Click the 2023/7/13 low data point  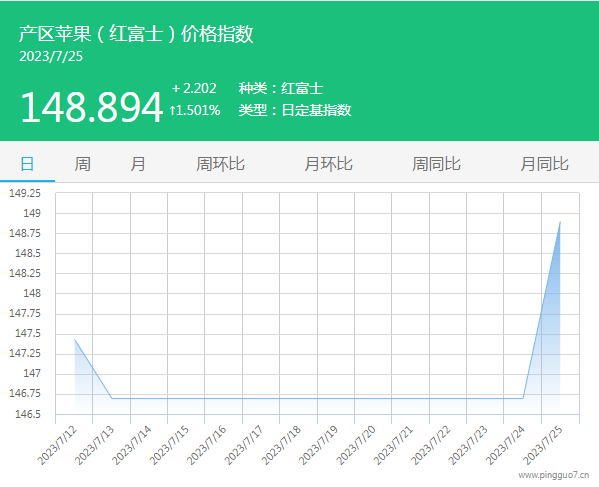[x=112, y=398]
